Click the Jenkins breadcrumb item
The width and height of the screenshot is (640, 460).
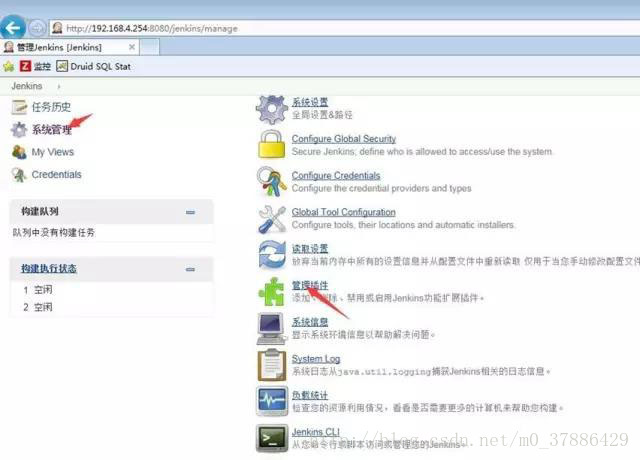(27, 86)
